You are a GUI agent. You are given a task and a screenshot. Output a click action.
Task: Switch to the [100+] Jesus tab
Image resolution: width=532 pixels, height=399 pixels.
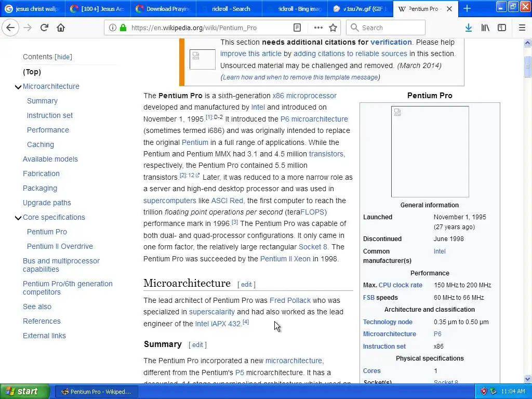pos(98,9)
